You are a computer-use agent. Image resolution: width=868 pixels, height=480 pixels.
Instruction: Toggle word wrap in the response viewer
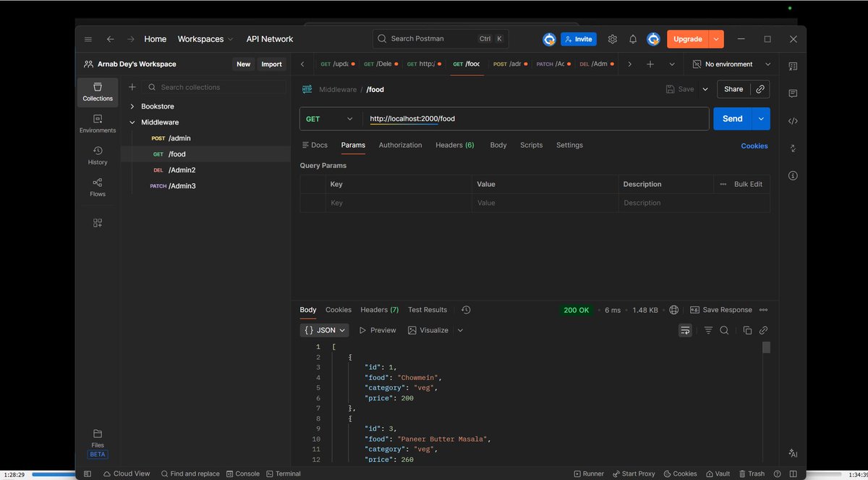point(685,330)
